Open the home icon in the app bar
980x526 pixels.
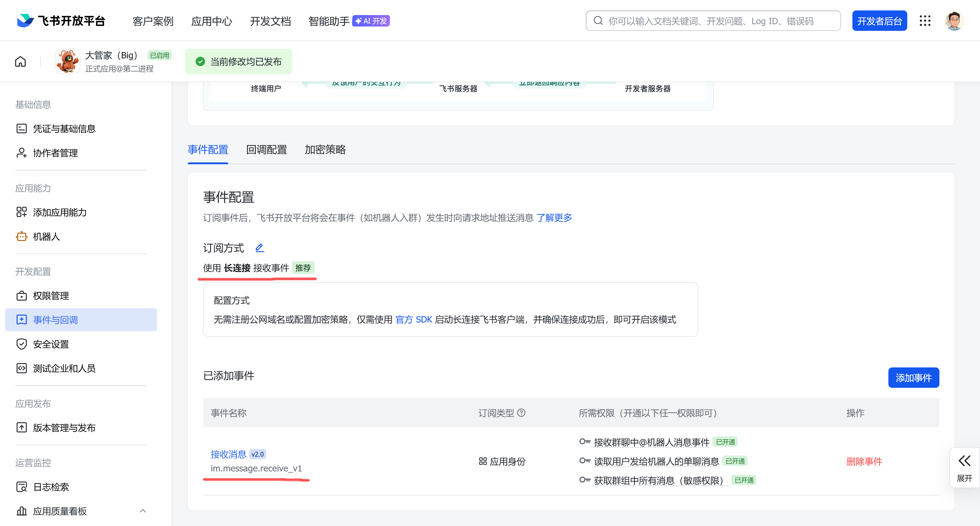pos(20,61)
